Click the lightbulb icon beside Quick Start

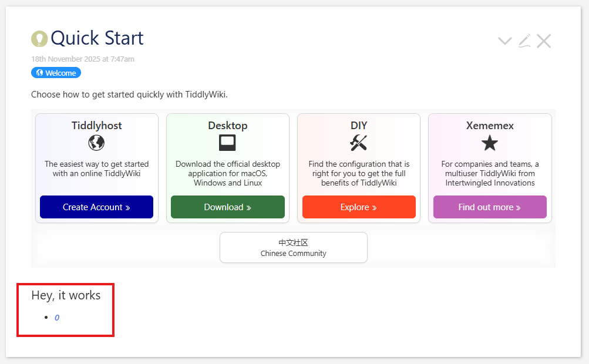[39, 39]
